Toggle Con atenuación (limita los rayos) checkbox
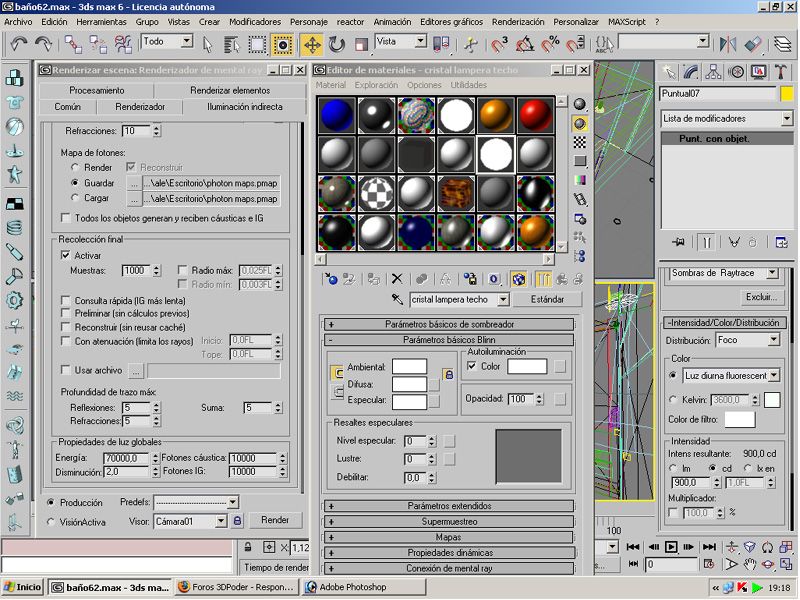800x600 pixels. tap(65, 341)
